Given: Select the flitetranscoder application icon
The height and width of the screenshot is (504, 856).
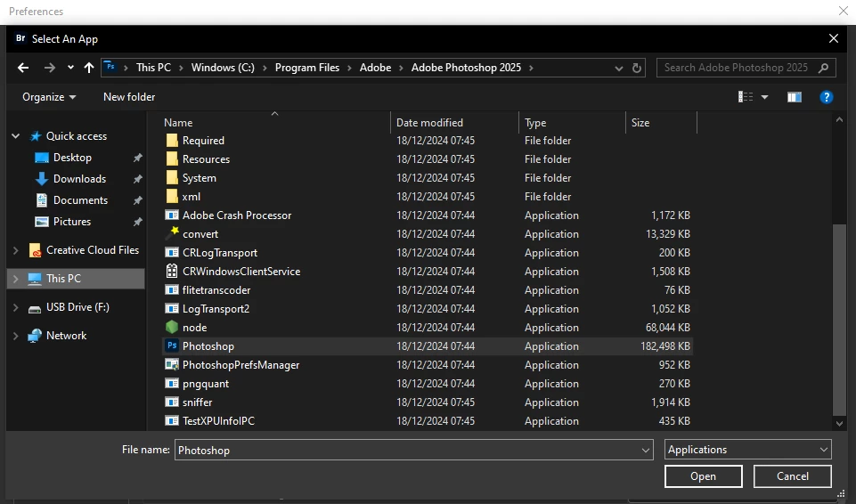Looking at the screenshot, I should pos(172,289).
